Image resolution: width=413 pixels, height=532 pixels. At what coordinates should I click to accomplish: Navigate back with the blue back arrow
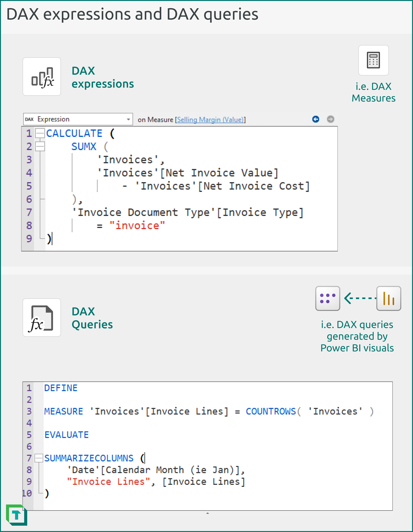(315, 119)
